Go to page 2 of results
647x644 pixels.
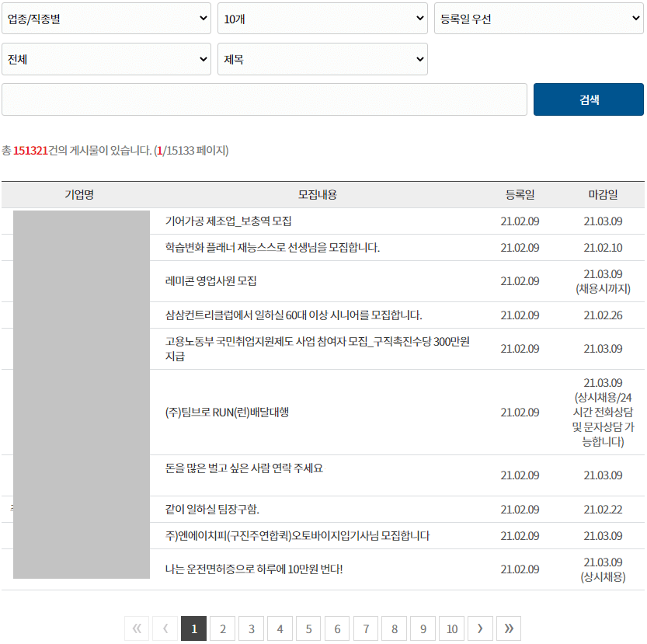[222, 628]
